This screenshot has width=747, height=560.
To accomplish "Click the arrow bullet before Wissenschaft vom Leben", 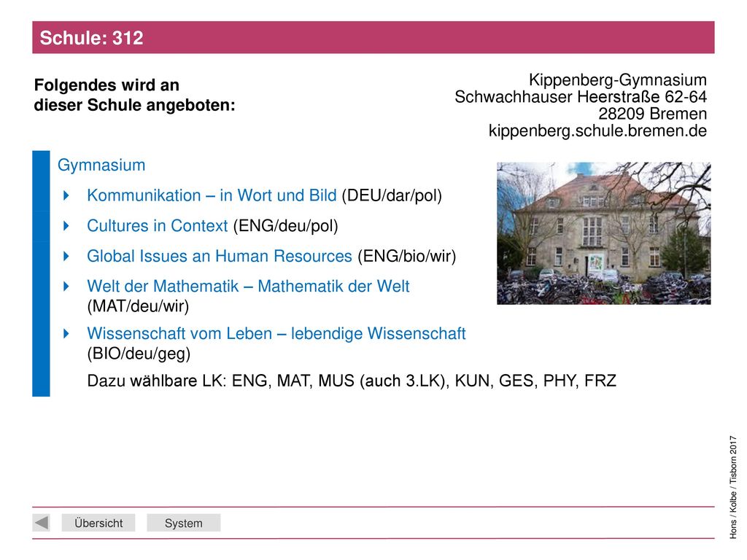I will 66,334.
